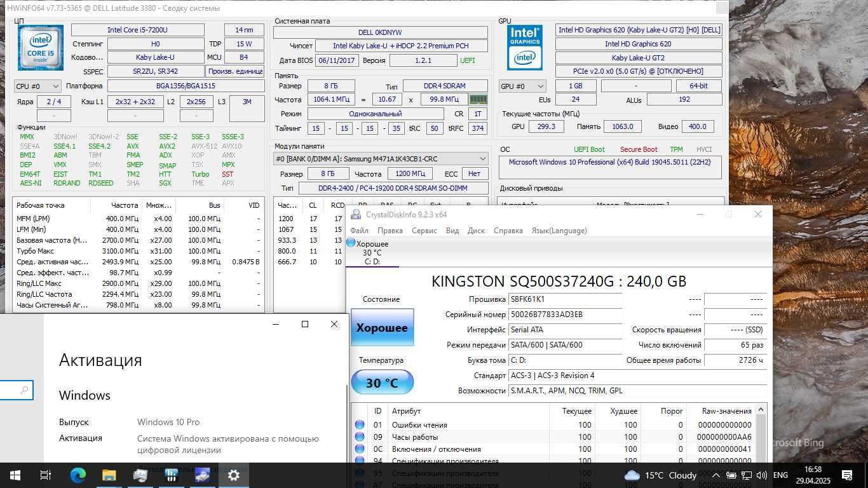Open the Сервис menu in CrystalDiskInfo

point(424,231)
